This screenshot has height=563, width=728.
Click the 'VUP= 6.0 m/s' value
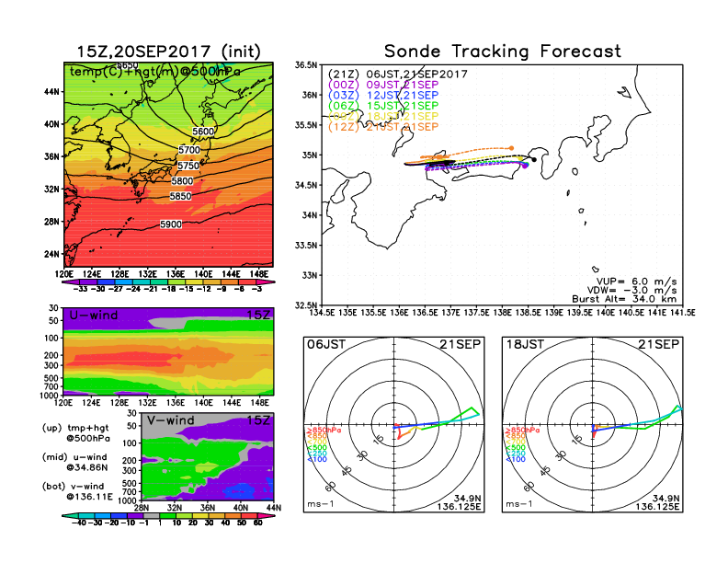click(637, 281)
